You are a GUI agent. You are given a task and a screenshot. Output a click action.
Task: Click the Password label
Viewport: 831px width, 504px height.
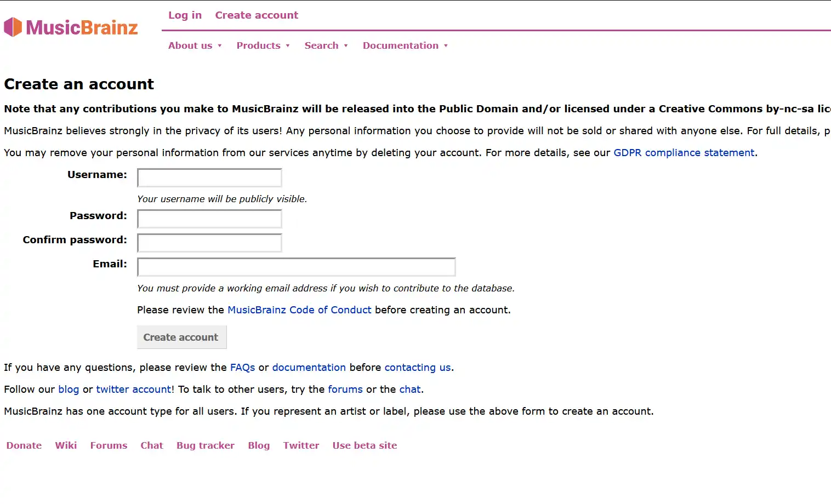pos(98,216)
